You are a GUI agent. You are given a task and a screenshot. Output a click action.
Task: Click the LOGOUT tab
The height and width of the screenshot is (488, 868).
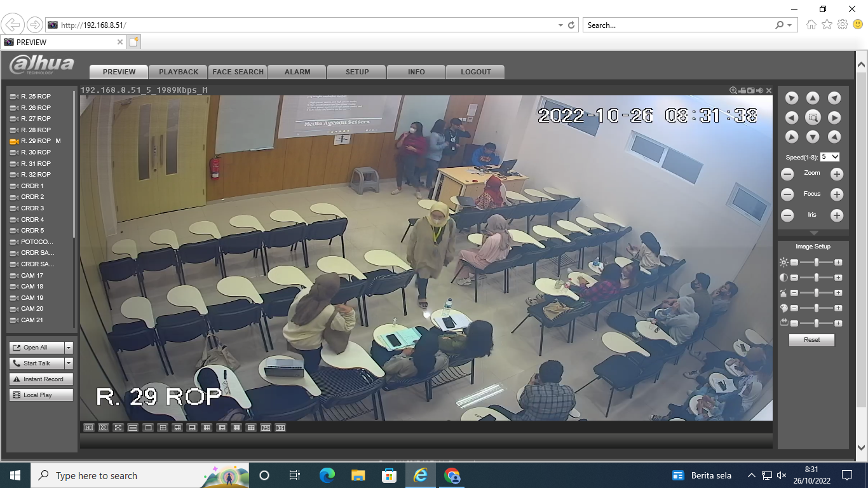476,72
